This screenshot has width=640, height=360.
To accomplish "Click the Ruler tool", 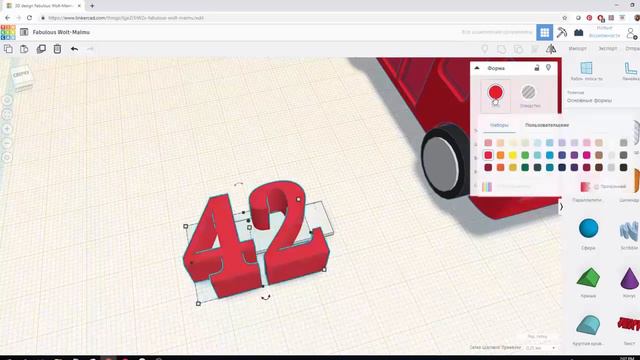I will [631, 71].
